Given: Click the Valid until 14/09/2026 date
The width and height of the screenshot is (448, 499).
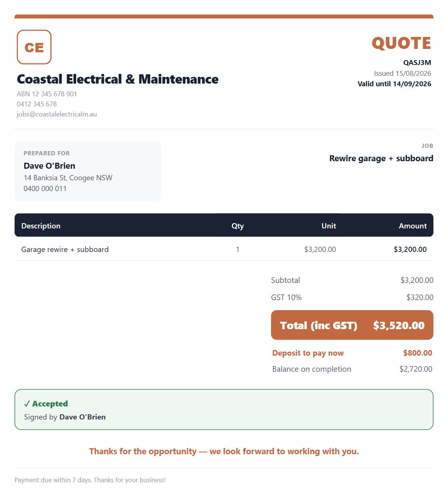Looking at the screenshot, I should tap(394, 84).
